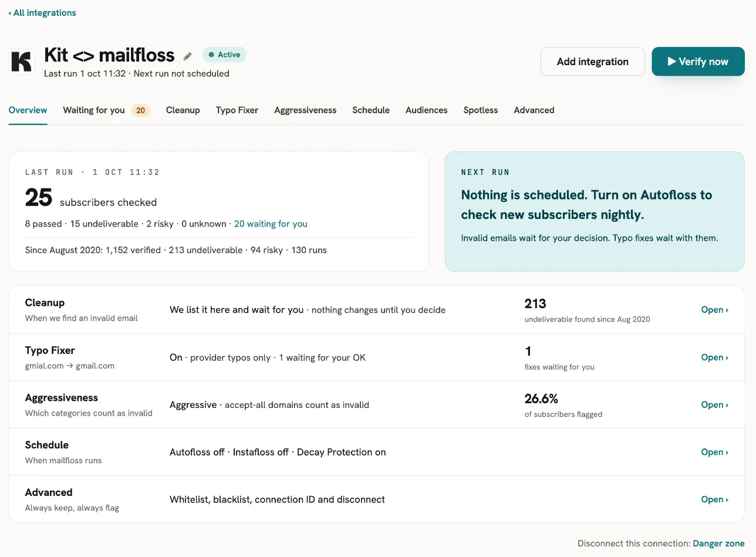The image size is (756, 557).
Task: Click 'Autofloss off · Instafloss off' text
Action: [230, 452]
